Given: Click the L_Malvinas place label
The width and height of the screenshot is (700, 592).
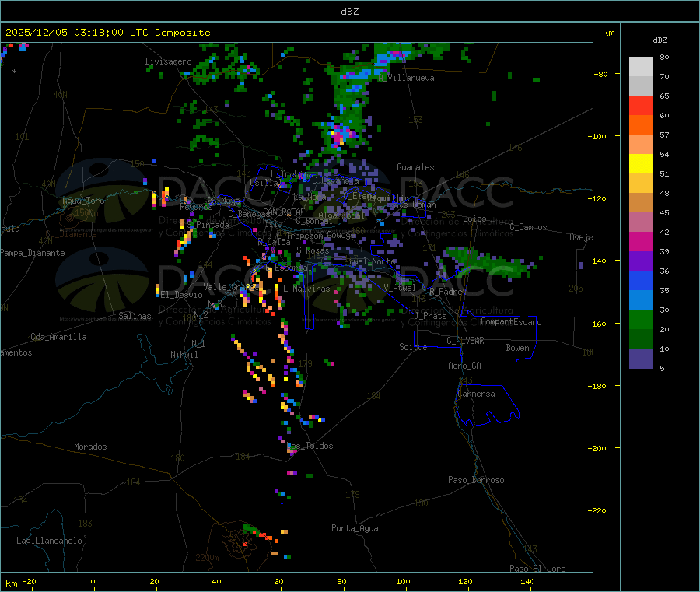Looking at the screenshot, I should 306,289.
